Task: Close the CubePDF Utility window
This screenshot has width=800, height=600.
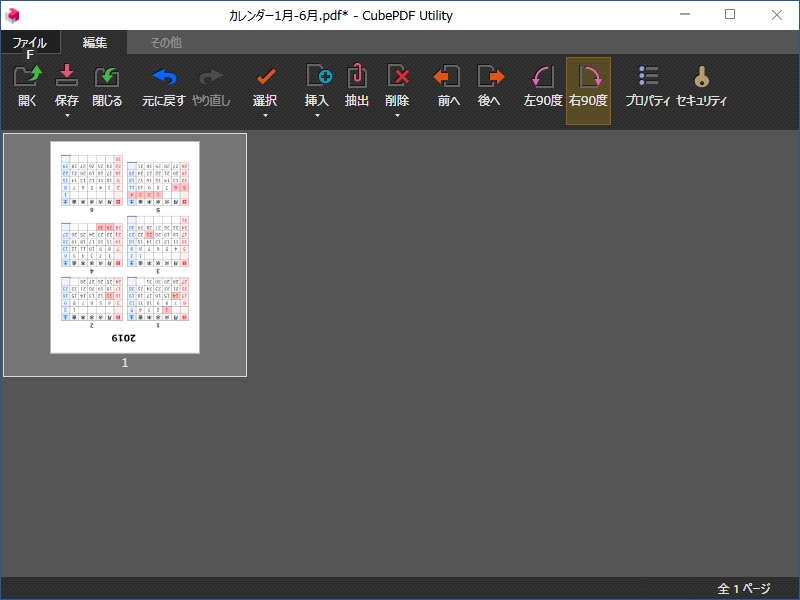Action: (777, 15)
